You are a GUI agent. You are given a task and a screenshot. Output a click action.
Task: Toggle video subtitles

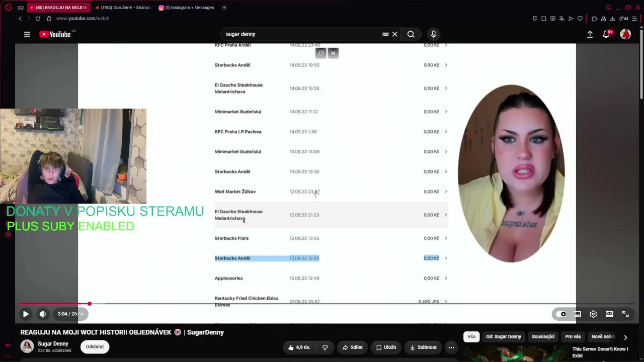click(578, 314)
